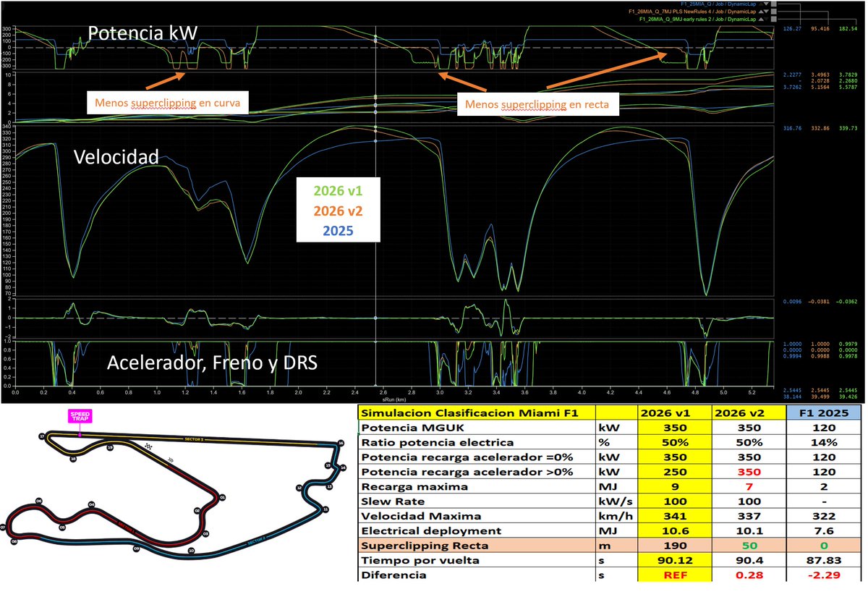Select turn 08 marker on the circuit map
Viewport: 868px width, 597px height.
14,541
